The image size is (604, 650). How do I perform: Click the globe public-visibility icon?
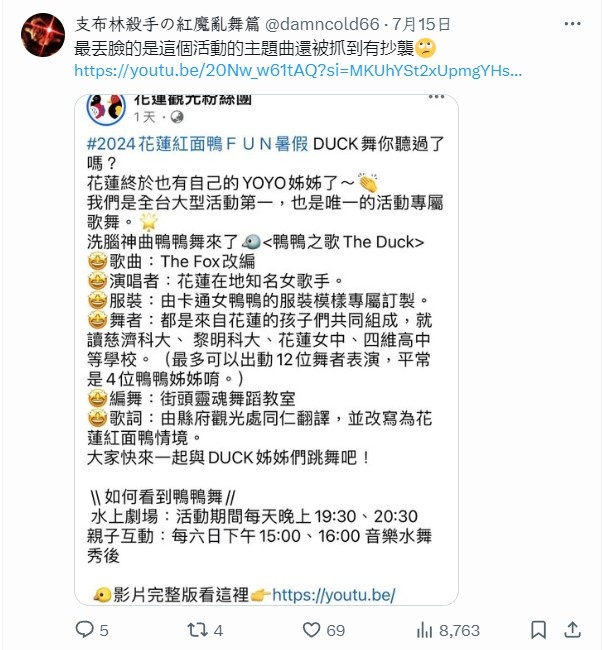177,117
